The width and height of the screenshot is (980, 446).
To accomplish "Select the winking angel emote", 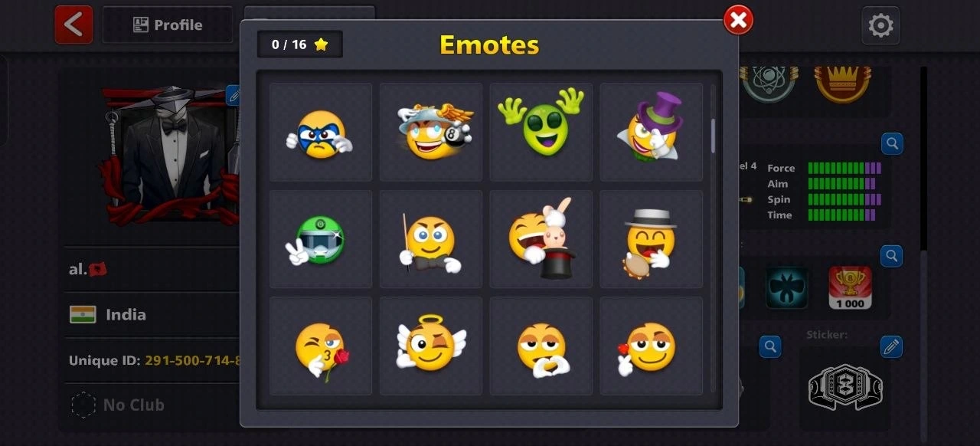I will pyautogui.click(x=431, y=346).
